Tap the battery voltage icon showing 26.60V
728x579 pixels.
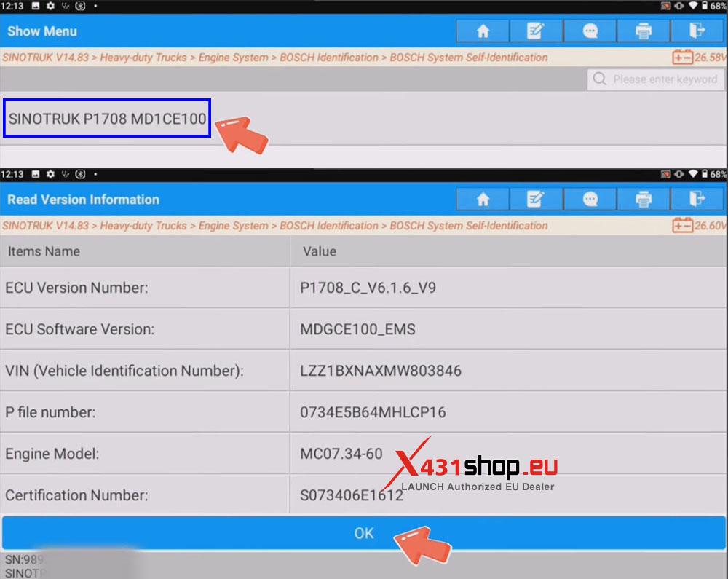[x=682, y=226]
